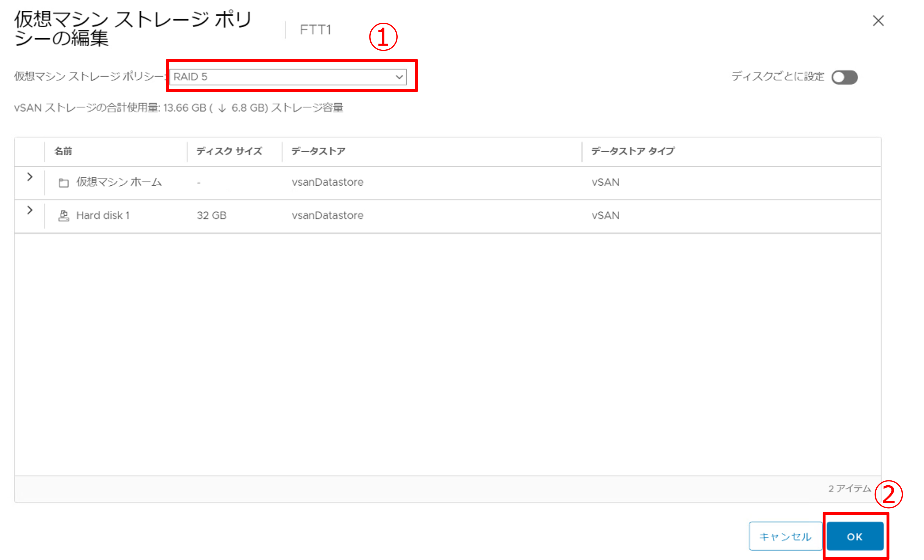Viewport: 924px width, 560px height.
Task: Confirm with the OK button
Action: 855,536
